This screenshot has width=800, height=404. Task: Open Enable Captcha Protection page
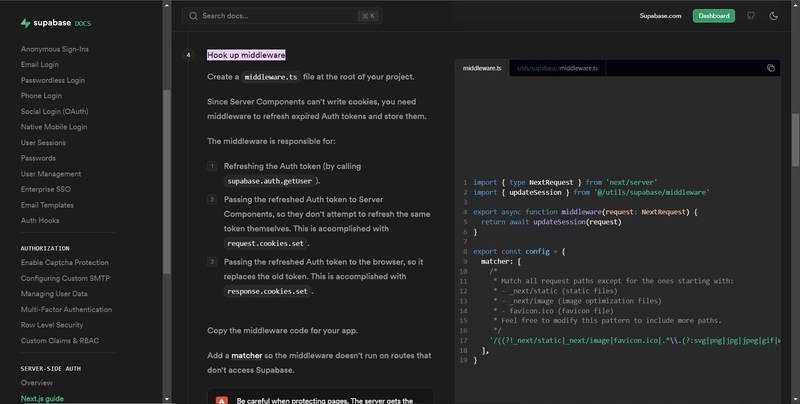click(64, 263)
